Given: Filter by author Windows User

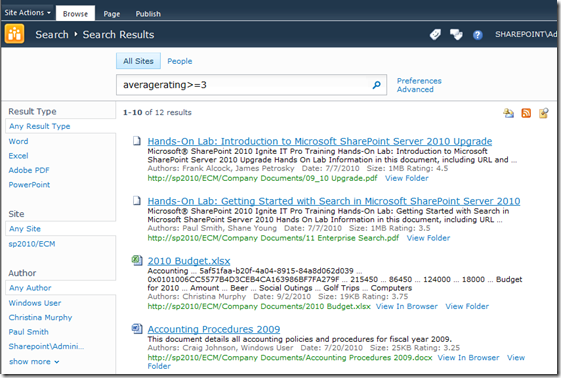Looking at the screenshot, I should point(35,303).
